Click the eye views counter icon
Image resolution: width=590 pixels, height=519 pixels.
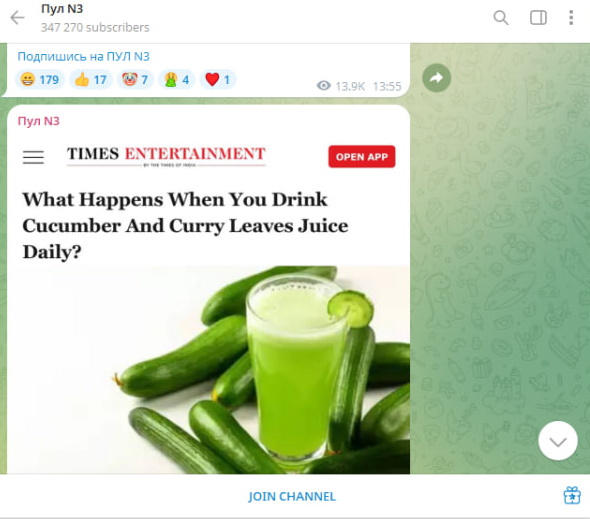pos(324,86)
